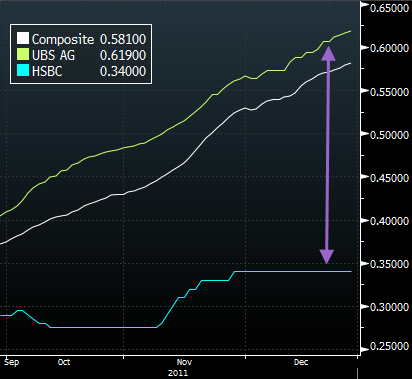Viewport: 412px width, 379px height.
Task: Click the Sep x-axis label
Action: pyautogui.click(x=12, y=362)
